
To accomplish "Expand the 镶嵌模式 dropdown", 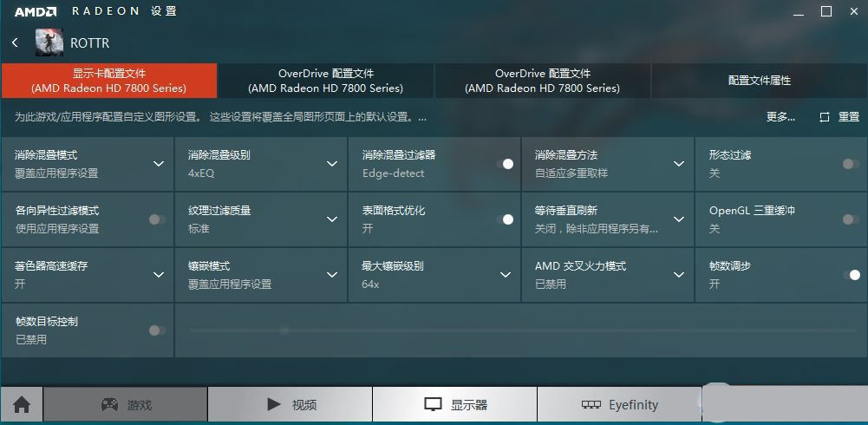I will 332,274.
